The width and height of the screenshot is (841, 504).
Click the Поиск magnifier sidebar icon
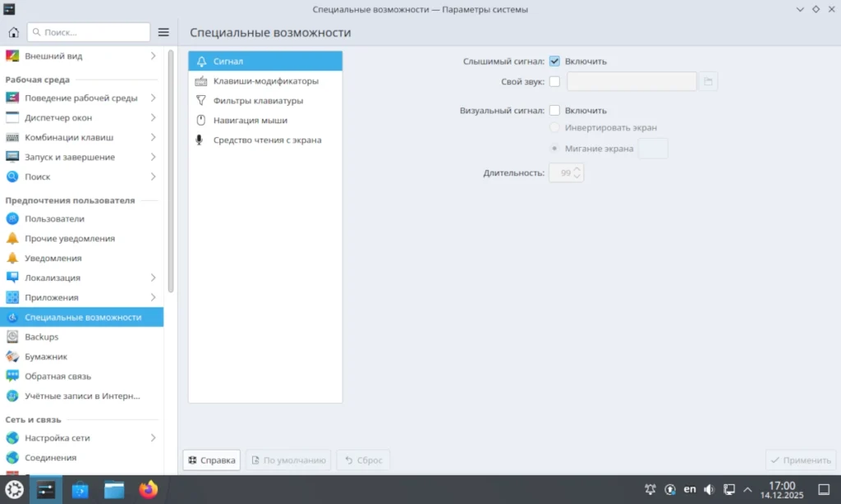[x=12, y=176]
